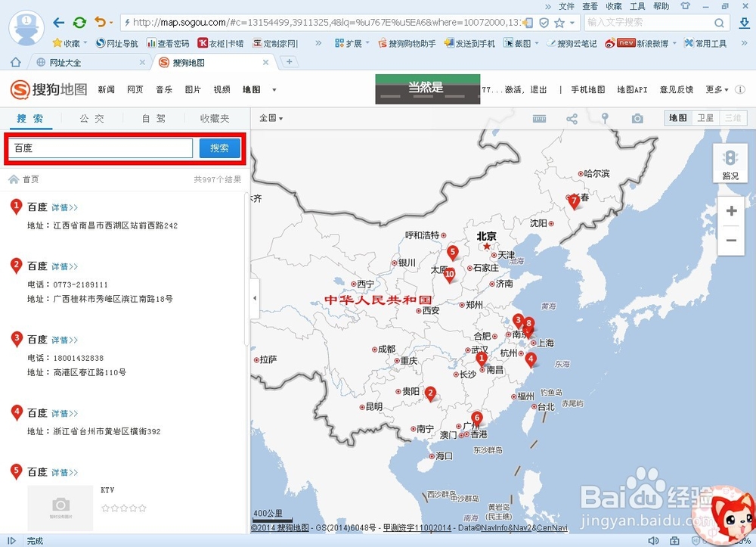
Task: Click map marker number 6
Action: [476, 418]
